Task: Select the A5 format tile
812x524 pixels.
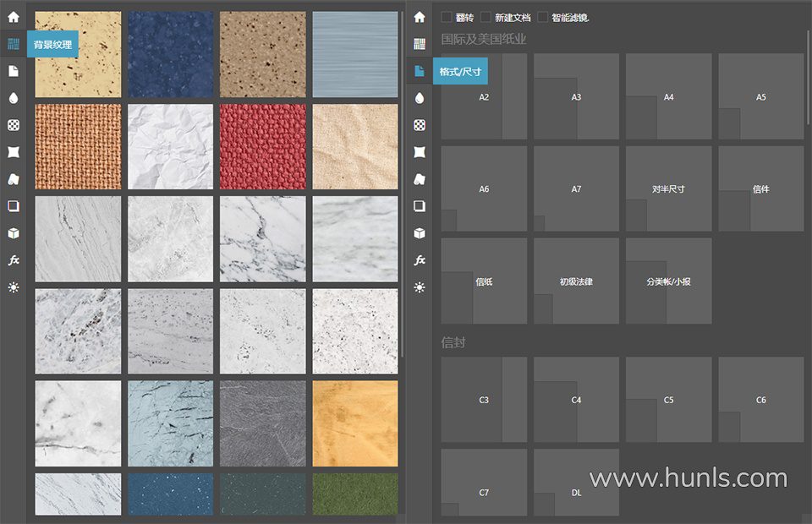Action: 760,96
